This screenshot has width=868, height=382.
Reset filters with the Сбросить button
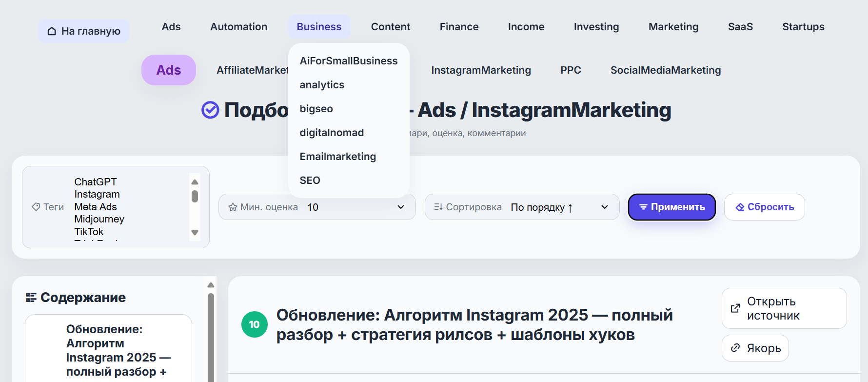(x=764, y=207)
